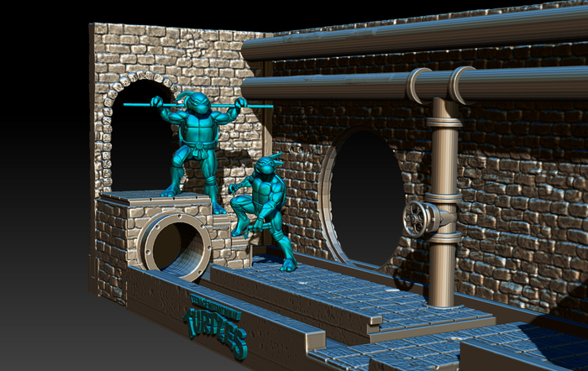The width and height of the screenshot is (588, 371).
Task: Click the right pipe clamp ring on lower pipe
Action: [x=462, y=85]
